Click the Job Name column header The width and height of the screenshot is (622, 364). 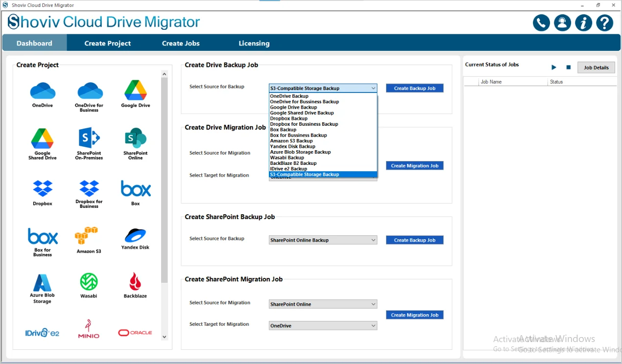point(513,82)
